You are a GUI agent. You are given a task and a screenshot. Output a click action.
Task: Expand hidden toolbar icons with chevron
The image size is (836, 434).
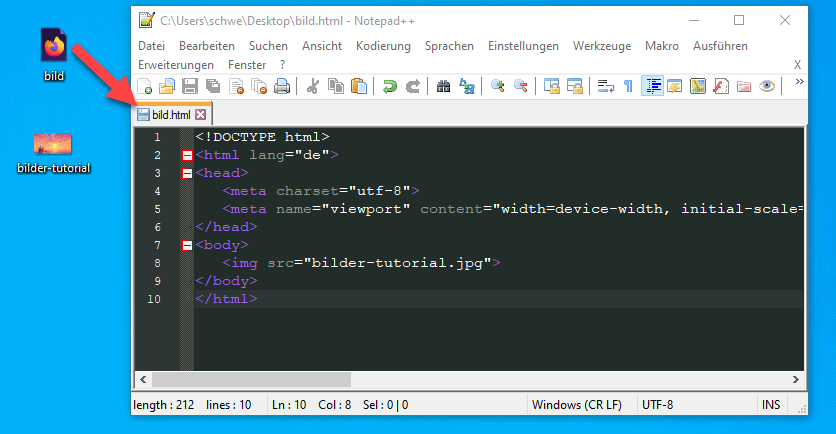point(799,82)
